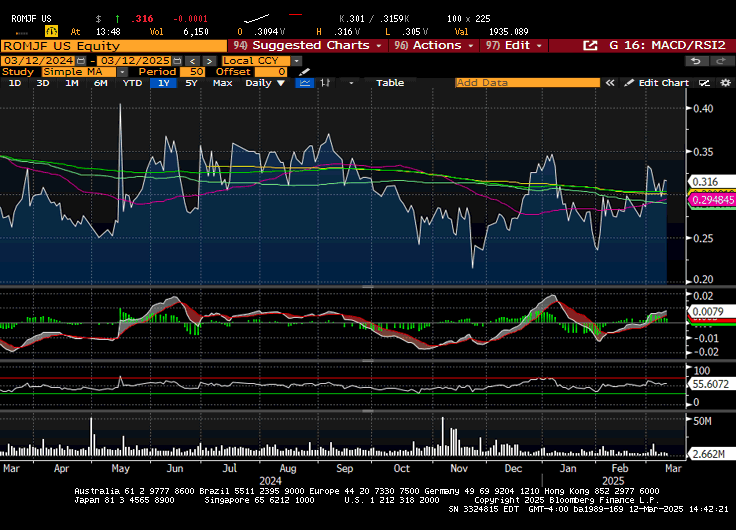Click the Sep label on time axis
The width and height of the screenshot is (736, 530).
coord(345,469)
